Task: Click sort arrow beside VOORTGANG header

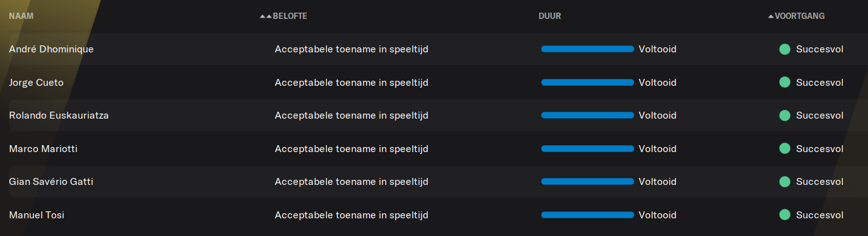Action: tap(771, 16)
